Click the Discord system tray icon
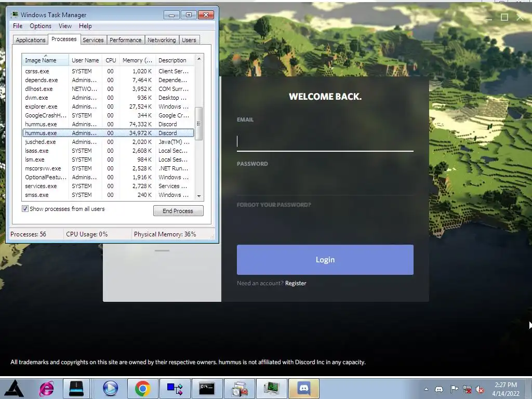This screenshot has width=532, height=399. [x=439, y=389]
